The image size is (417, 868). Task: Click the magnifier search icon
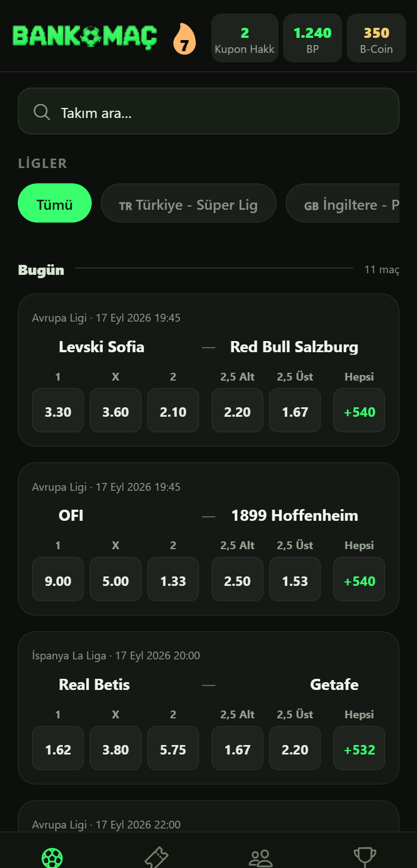pyautogui.click(x=42, y=112)
